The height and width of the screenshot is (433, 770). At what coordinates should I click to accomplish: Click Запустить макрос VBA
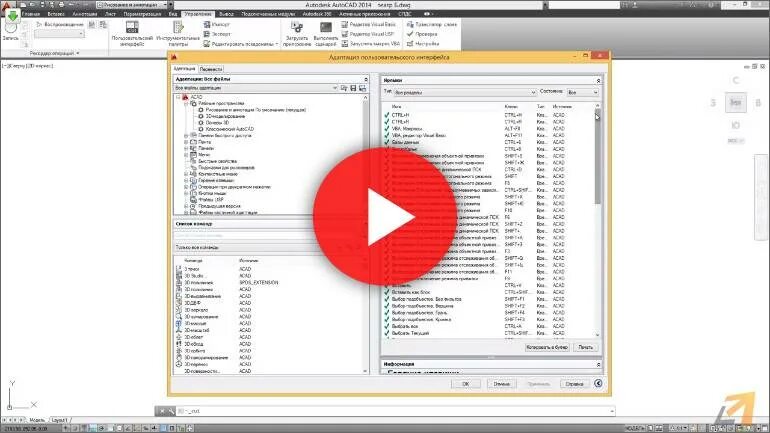pyautogui.click(x=371, y=44)
